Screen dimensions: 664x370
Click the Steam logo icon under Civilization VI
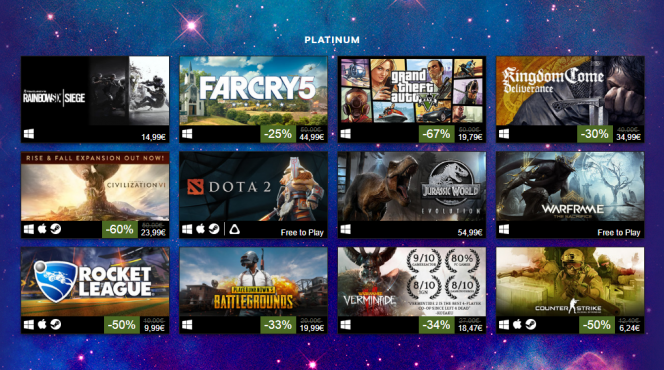(x=55, y=229)
